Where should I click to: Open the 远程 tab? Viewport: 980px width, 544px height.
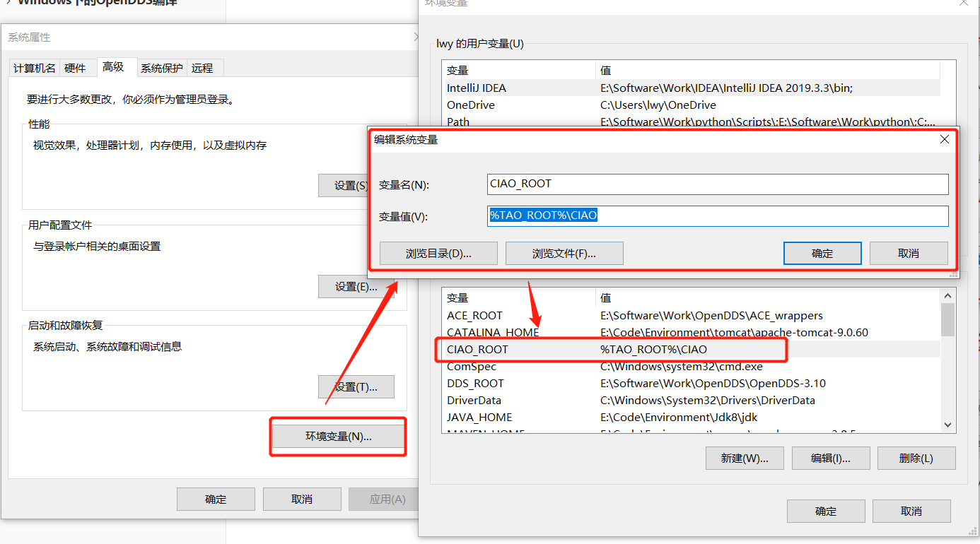204,67
